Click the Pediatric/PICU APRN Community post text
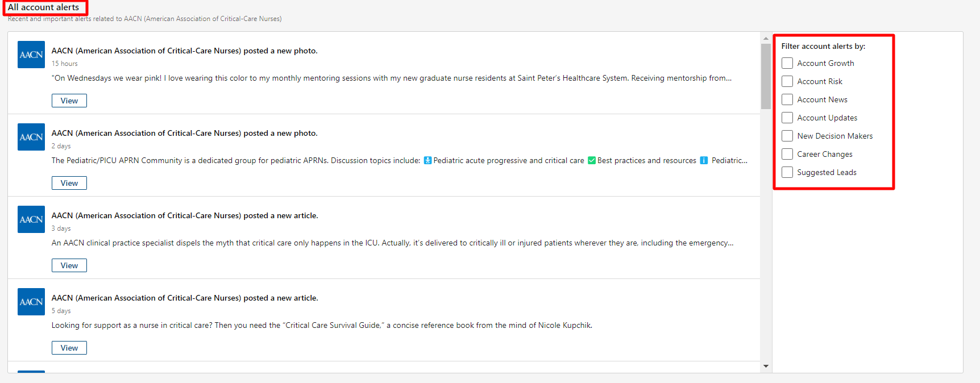Viewport: 980px width, 383px height. [x=400, y=160]
